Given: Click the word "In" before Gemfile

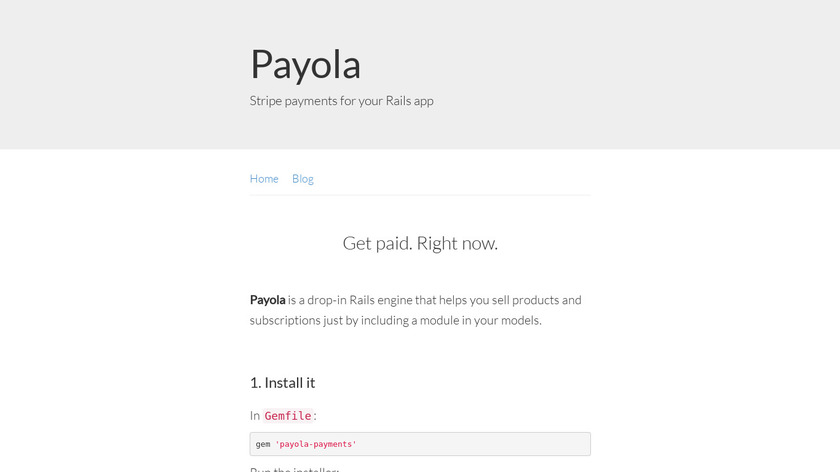Looking at the screenshot, I should 255,416.
